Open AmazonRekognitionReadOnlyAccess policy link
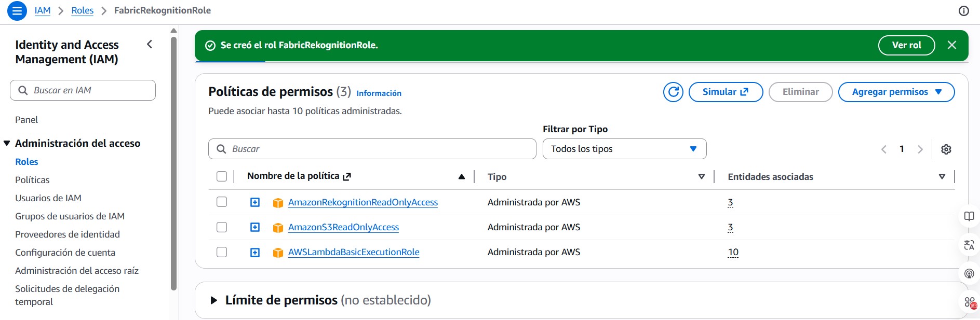The width and height of the screenshot is (980, 320). coord(363,202)
